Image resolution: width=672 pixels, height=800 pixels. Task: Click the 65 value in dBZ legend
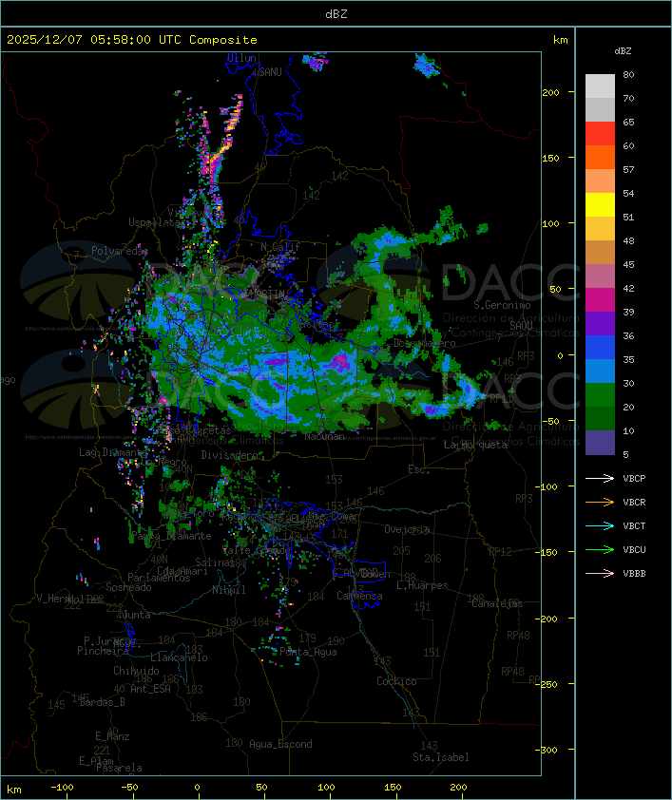click(628, 122)
